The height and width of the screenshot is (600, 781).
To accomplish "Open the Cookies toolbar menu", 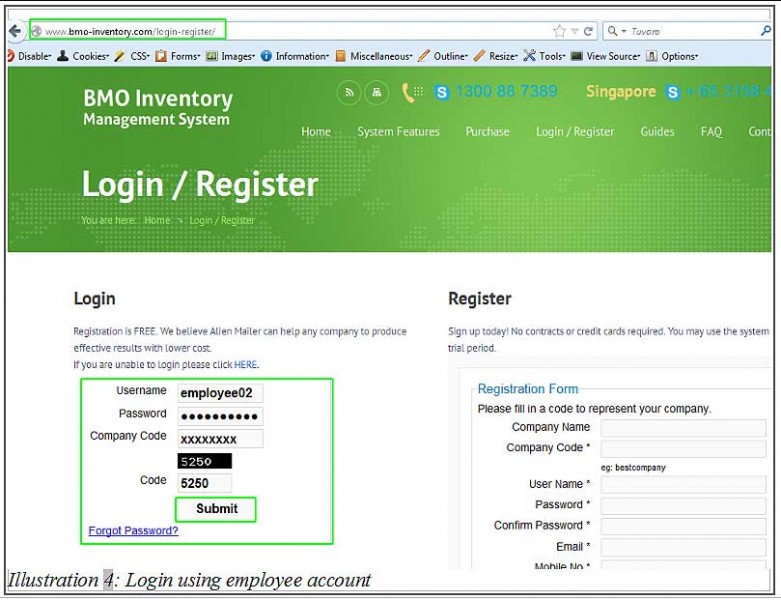I will click(83, 56).
